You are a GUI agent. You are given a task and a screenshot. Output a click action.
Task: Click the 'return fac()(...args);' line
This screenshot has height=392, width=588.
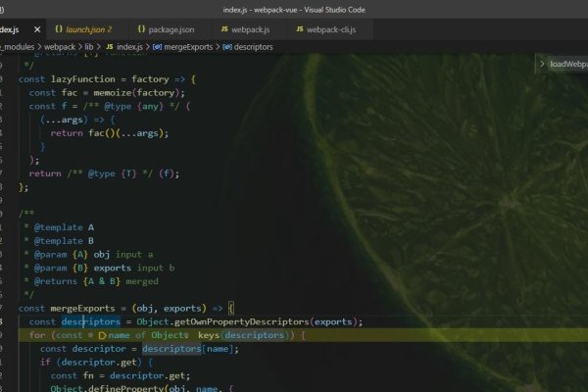click(x=110, y=133)
